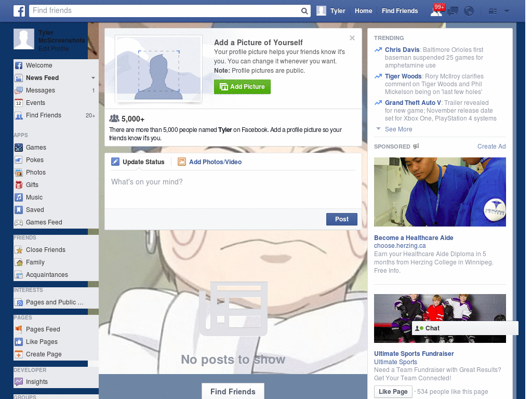The height and width of the screenshot is (399, 532).
Task: Open the Chat bar
Action: [465, 328]
